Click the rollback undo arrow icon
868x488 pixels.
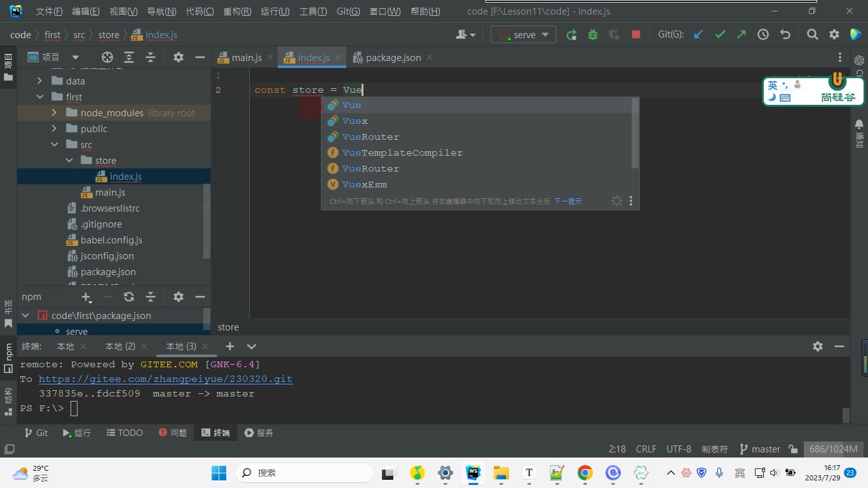point(785,35)
